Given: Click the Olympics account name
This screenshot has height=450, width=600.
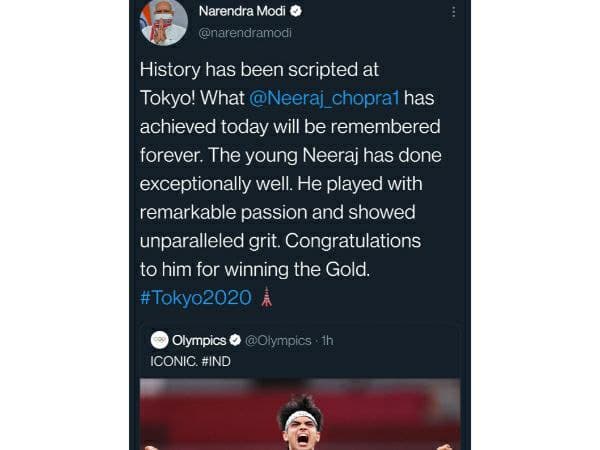Looking at the screenshot, I should (200, 340).
